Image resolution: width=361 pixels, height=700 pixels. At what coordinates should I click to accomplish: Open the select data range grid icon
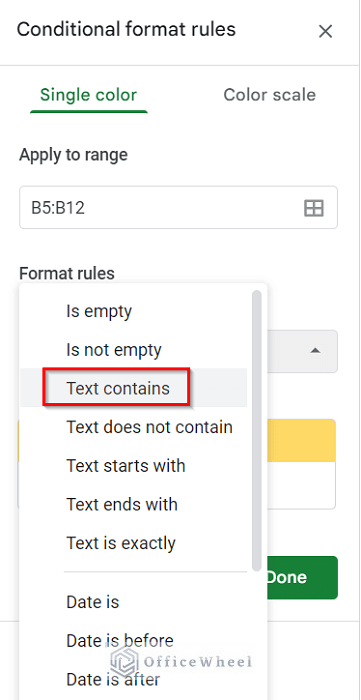313,208
